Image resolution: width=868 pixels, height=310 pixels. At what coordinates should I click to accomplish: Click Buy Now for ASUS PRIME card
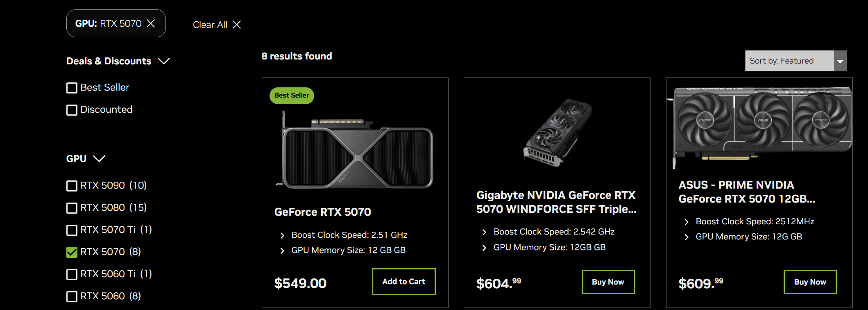pyautogui.click(x=810, y=282)
